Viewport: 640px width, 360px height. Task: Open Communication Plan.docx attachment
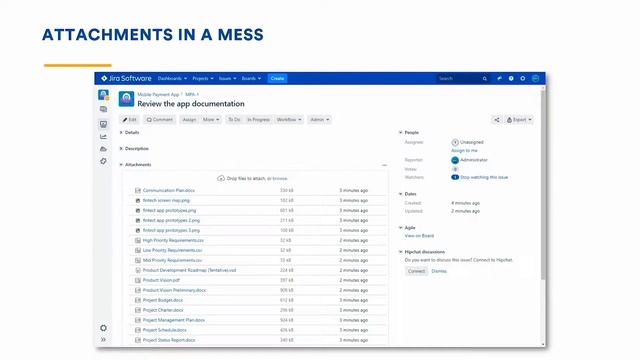pos(169,191)
